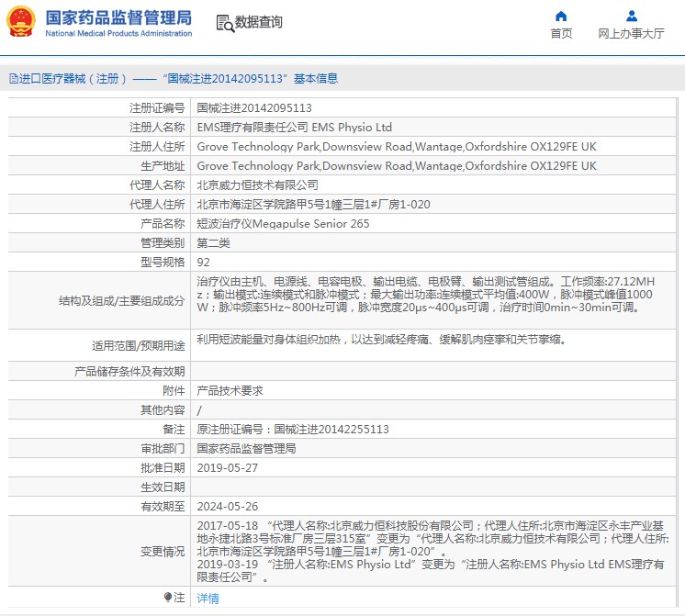Click the 国家药品监督管理局 site title
This screenshot has width=685, height=616.
pos(118,18)
